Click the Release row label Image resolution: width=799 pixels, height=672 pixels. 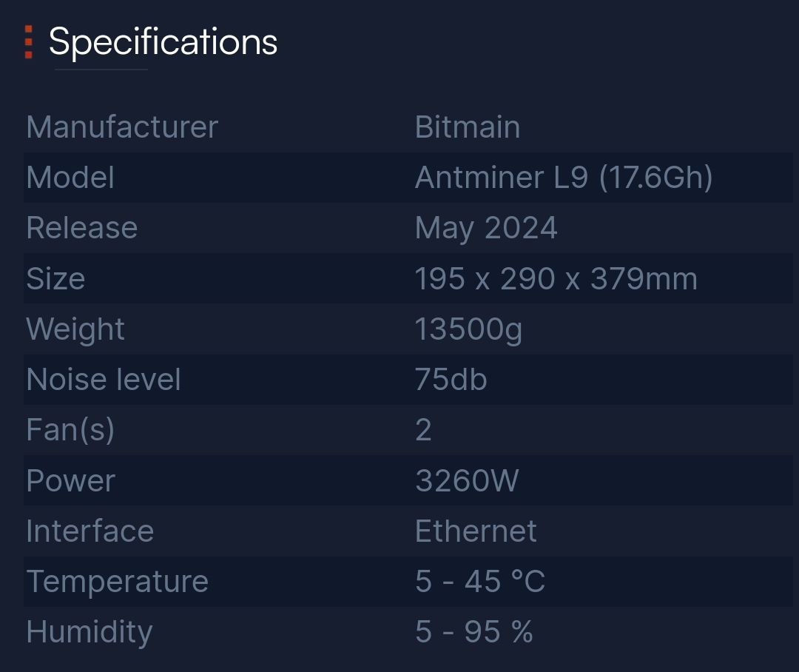pos(81,228)
